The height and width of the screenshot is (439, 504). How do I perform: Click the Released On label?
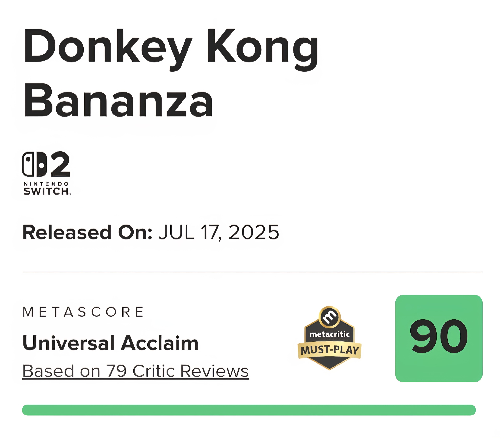pos(87,232)
